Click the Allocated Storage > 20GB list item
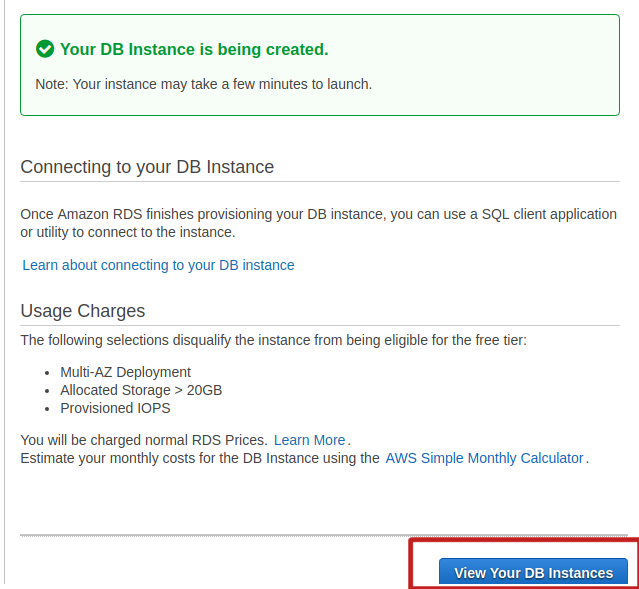The image size is (639, 589). pos(141,390)
